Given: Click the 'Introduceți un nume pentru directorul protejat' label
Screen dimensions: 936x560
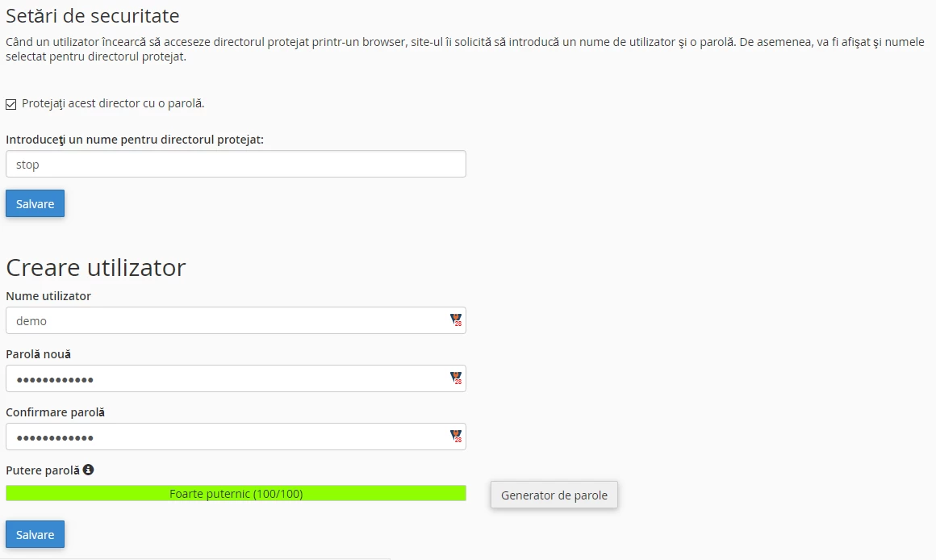Looking at the screenshot, I should point(135,140).
